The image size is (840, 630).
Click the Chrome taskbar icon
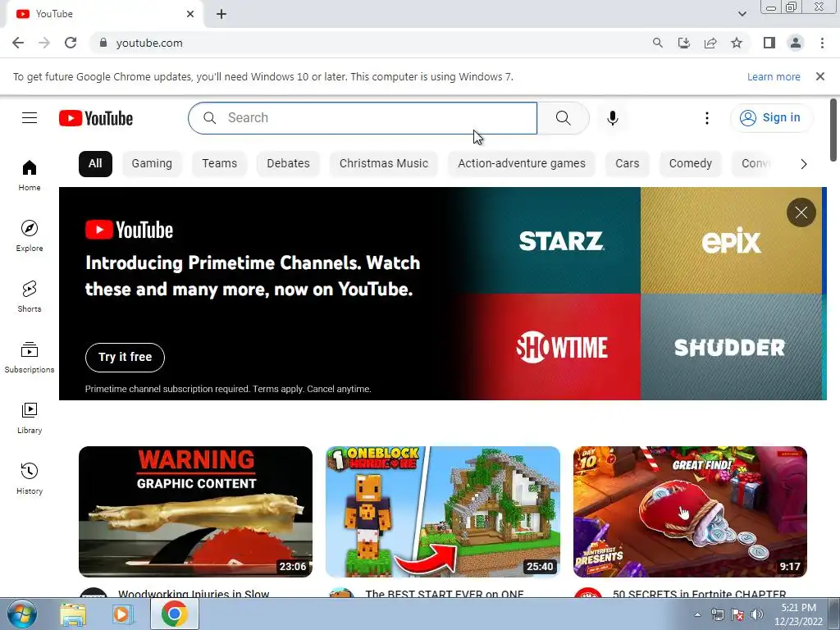(x=174, y=614)
